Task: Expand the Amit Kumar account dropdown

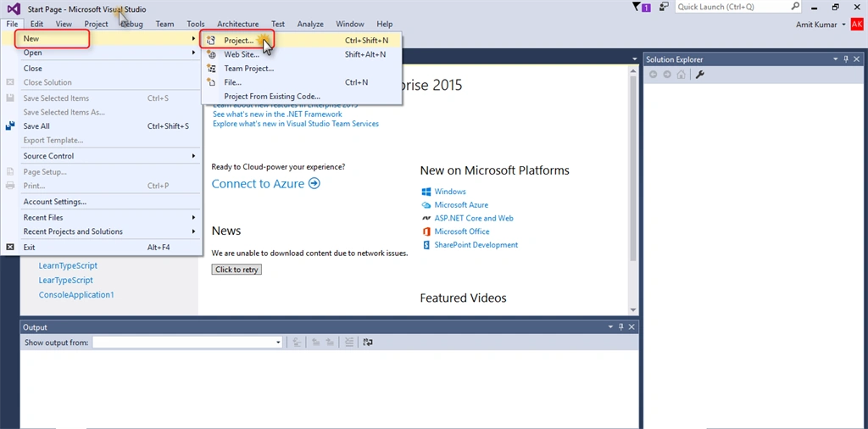Action: 843,25
